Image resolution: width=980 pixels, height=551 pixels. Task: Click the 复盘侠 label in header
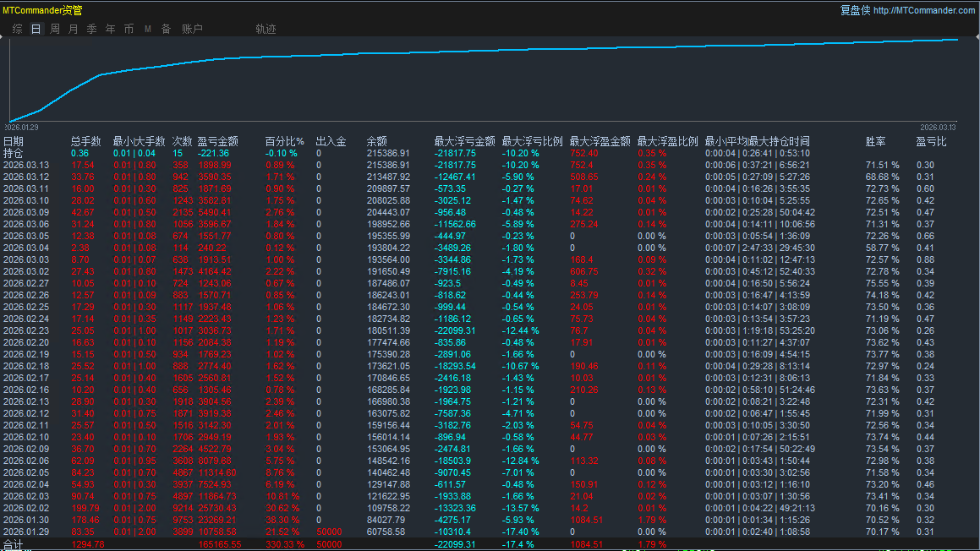click(855, 10)
